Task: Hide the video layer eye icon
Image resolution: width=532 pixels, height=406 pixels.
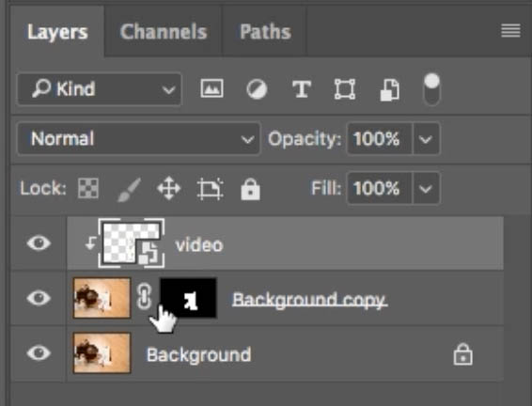Action: click(x=39, y=243)
